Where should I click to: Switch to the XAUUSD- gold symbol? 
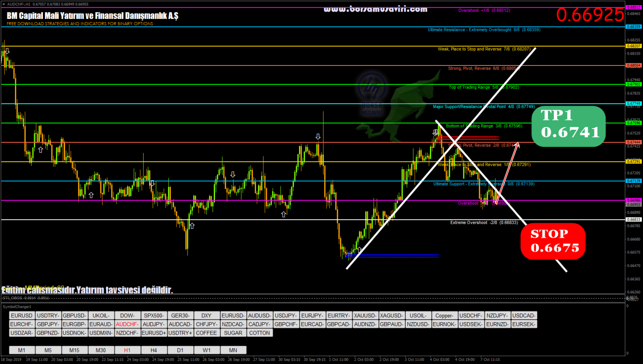[365, 315]
